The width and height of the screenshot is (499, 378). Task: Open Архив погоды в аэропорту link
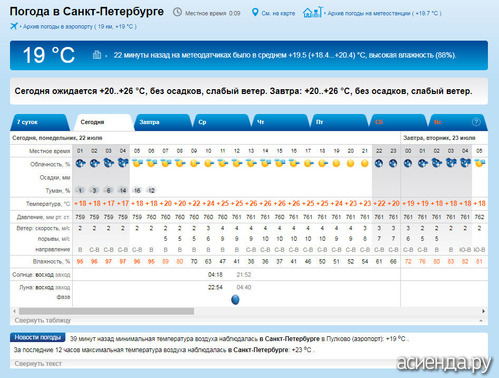pyautogui.click(x=80, y=27)
